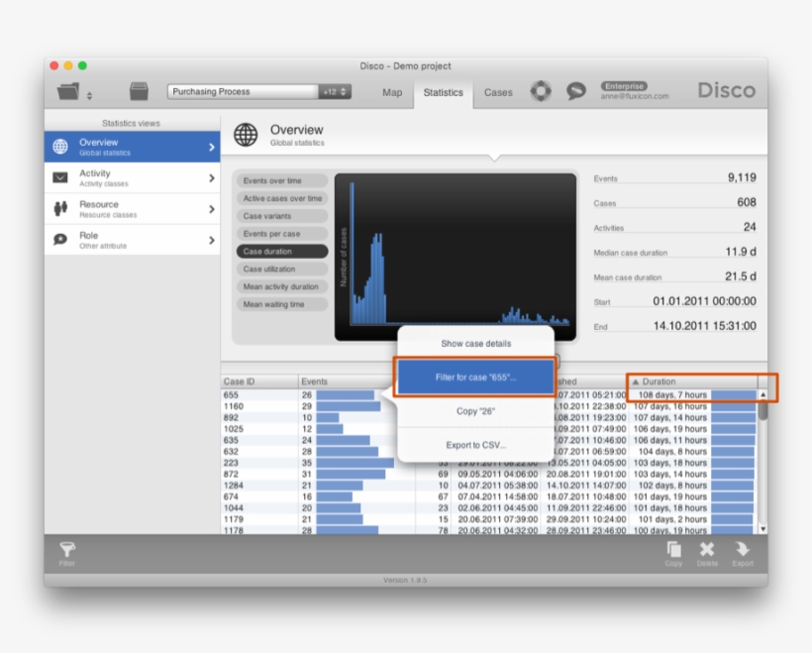Sort table by Duration column header

693,381
